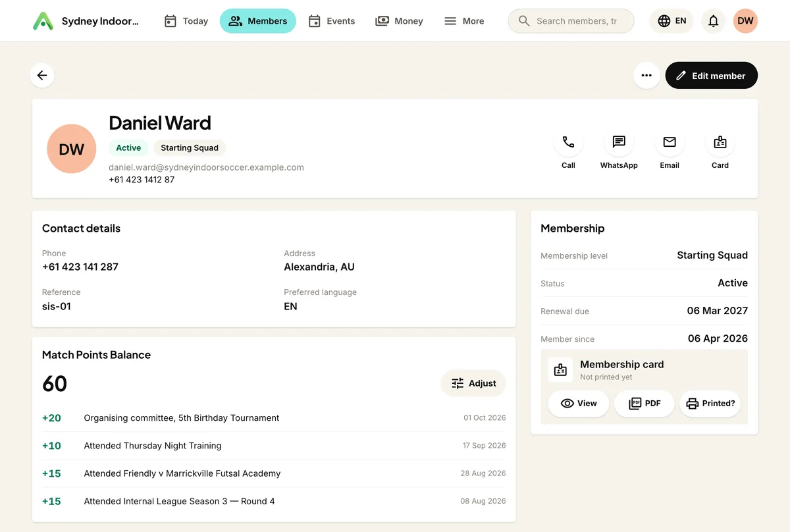Click the Email envelope icon
This screenshot has height=532, width=790.
670,142
